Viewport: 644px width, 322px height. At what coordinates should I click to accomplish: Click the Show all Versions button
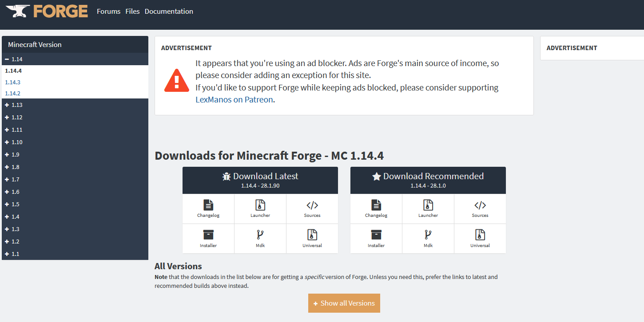point(344,303)
